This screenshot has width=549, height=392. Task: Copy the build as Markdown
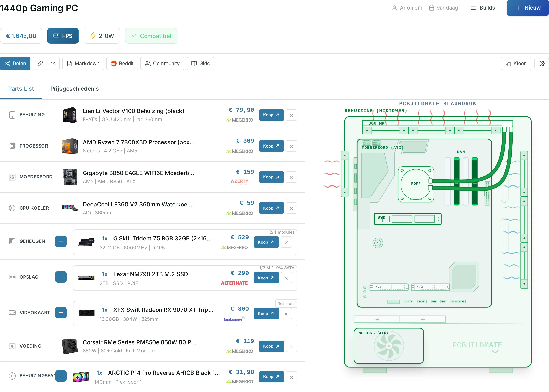(x=83, y=64)
